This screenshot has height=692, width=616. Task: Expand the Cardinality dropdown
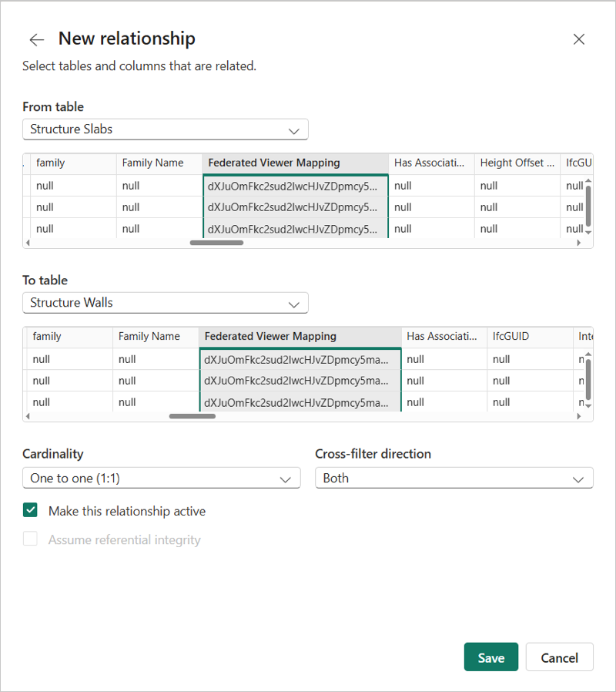pyautogui.click(x=161, y=478)
